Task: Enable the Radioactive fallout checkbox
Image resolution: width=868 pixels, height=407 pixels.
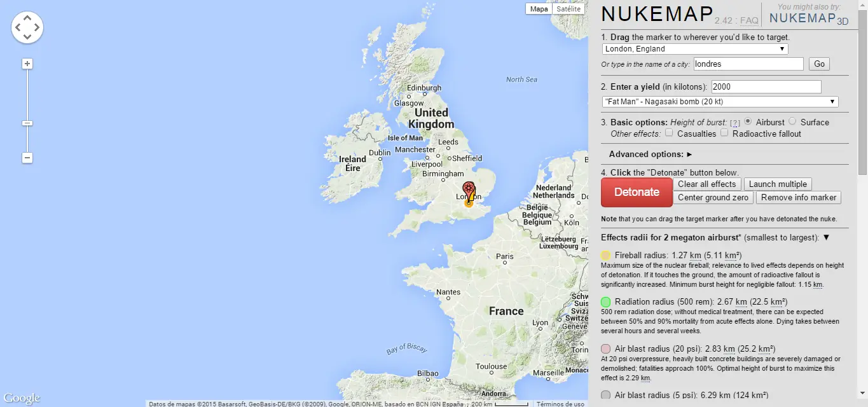Action: pos(724,133)
